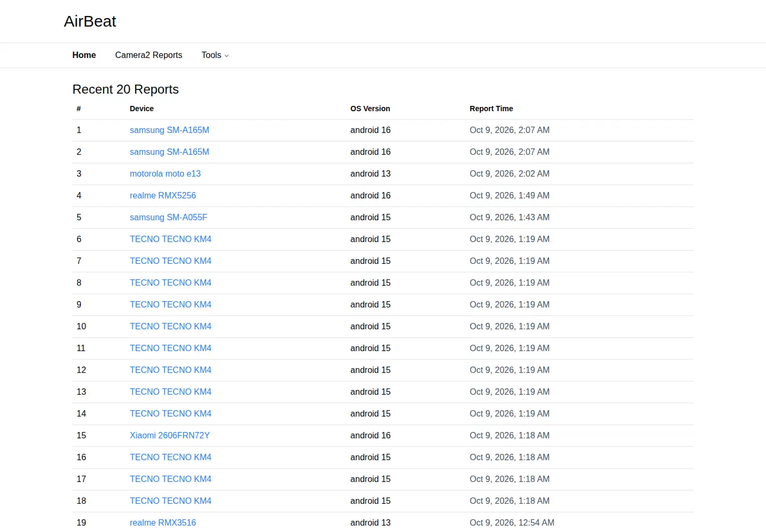This screenshot has height=532, width=766.
Task: Open TECNO TECNO KM4 report in row 7
Action: (171, 261)
